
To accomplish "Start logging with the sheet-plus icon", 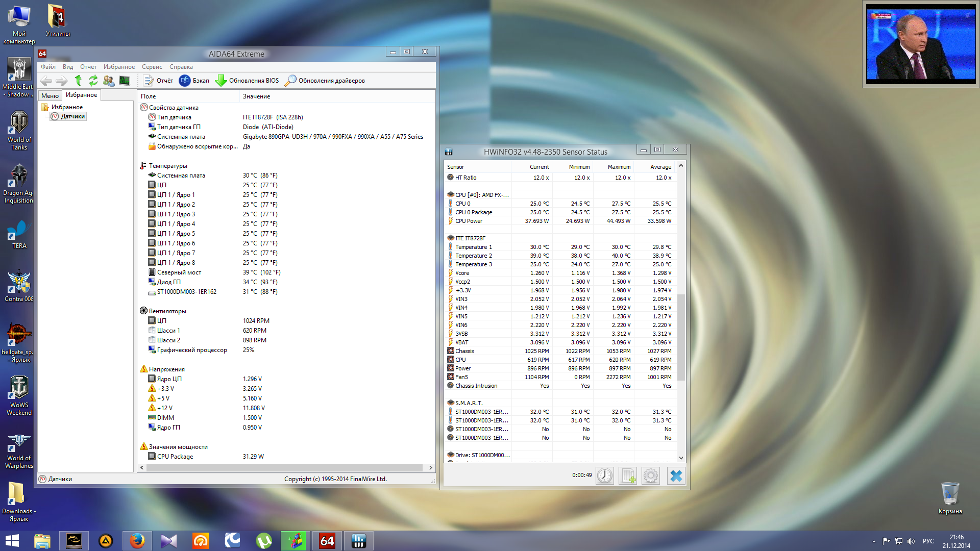I will 628,476.
